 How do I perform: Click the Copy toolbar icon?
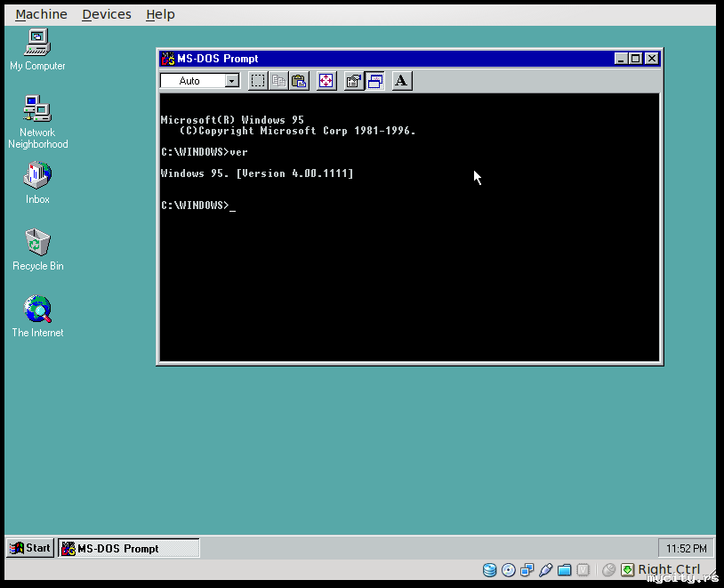click(278, 81)
